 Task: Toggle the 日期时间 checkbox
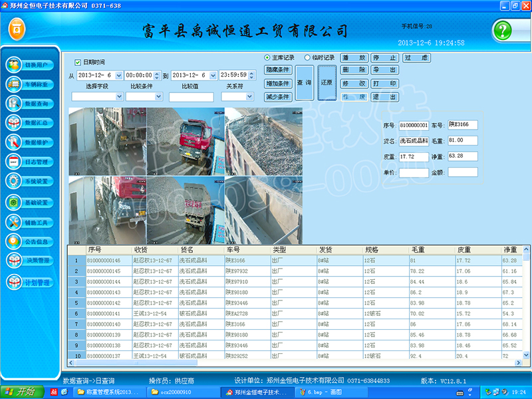[78, 62]
